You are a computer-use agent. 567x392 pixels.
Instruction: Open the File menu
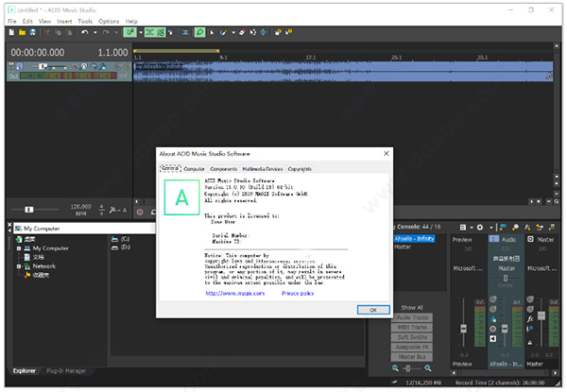[x=12, y=22]
